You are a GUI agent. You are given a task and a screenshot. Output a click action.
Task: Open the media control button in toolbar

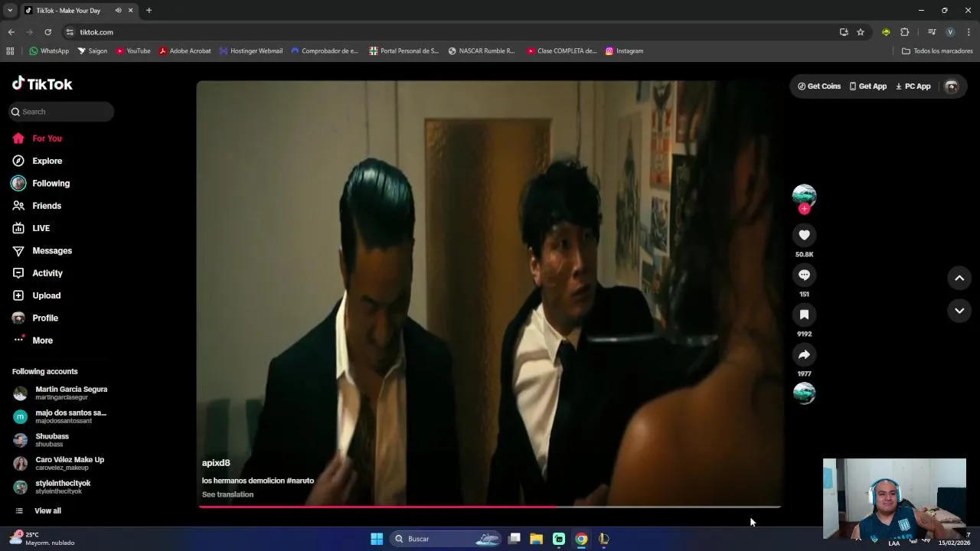tap(932, 32)
